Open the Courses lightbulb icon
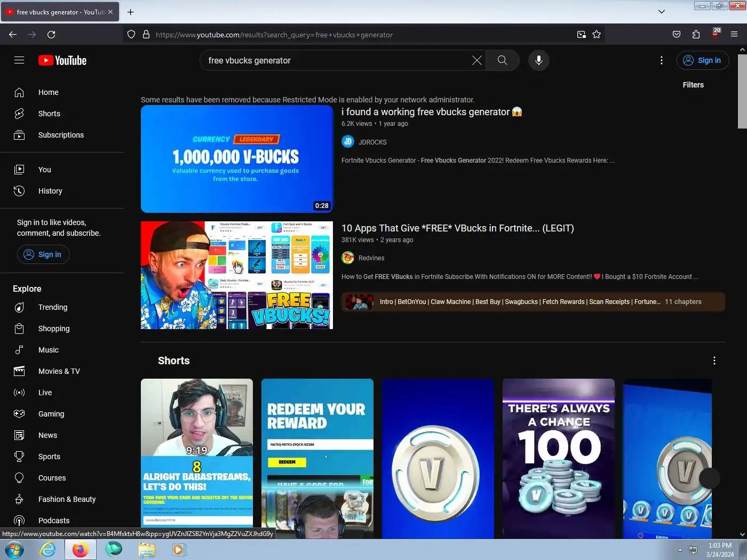Screen dimensions: 747x560 pos(19,478)
